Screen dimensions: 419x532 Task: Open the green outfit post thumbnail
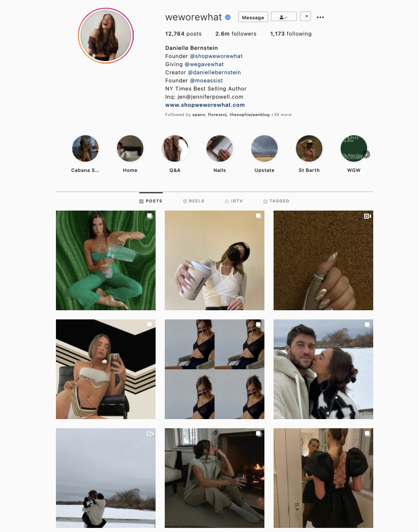tap(106, 260)
